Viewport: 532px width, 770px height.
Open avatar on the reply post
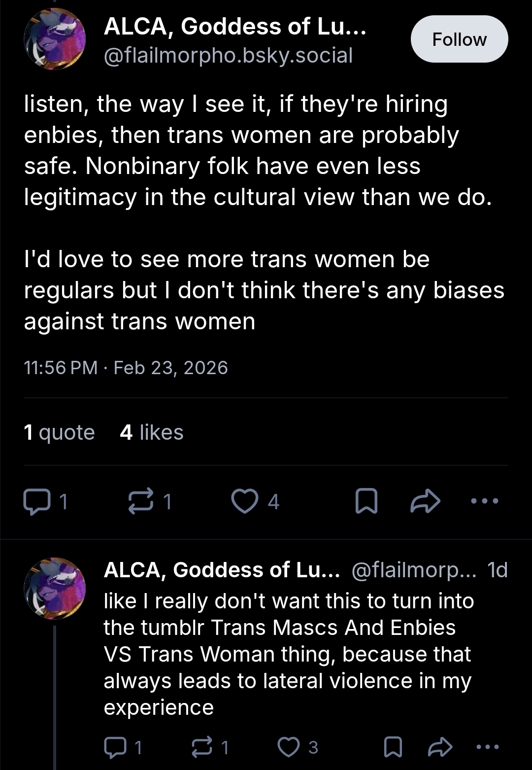tap(55, 589)
